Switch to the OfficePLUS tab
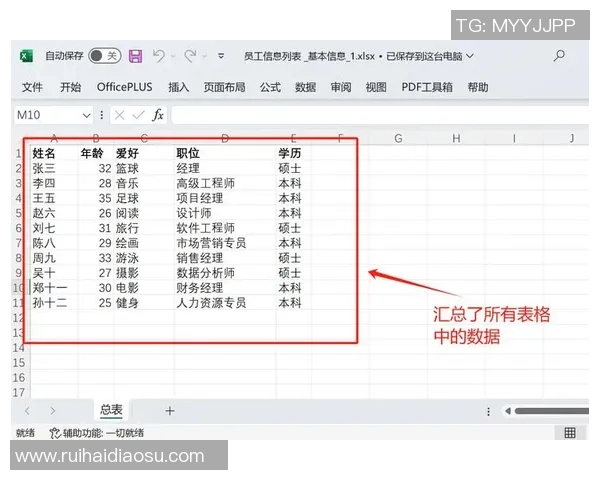The width and height of the screenshot is (600, 480). tap(124, 87)
